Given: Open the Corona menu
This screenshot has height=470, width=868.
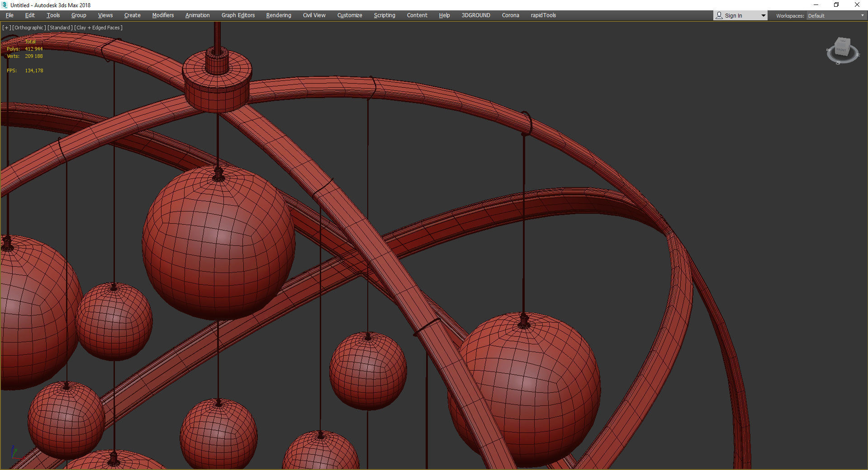Looking at the screenshot, I should (511, 15).
